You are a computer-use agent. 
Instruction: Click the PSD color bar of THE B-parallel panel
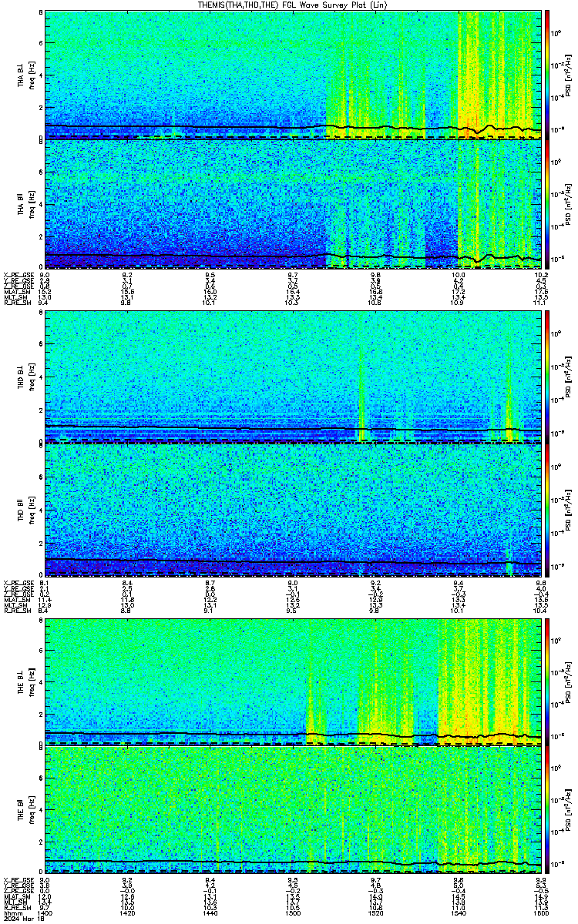click(546, 809)
